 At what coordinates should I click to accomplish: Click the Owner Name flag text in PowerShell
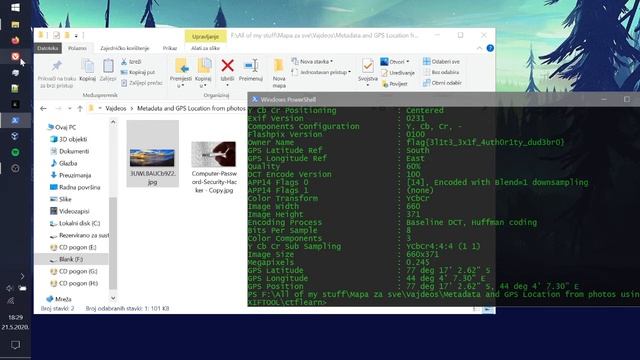coord(485,142)
